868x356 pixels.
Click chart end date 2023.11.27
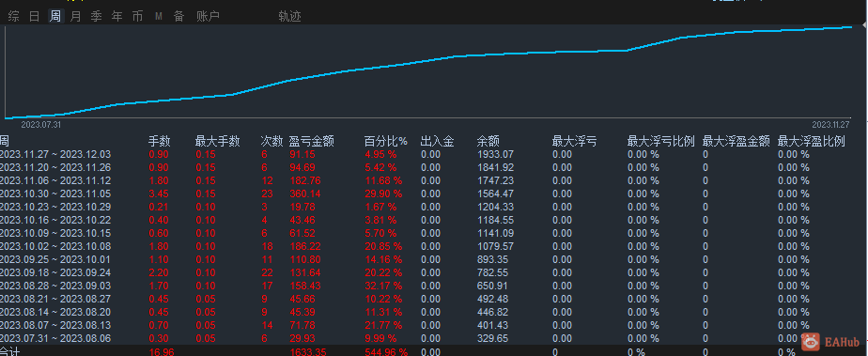pyautogui.click(x=830, y=125)
